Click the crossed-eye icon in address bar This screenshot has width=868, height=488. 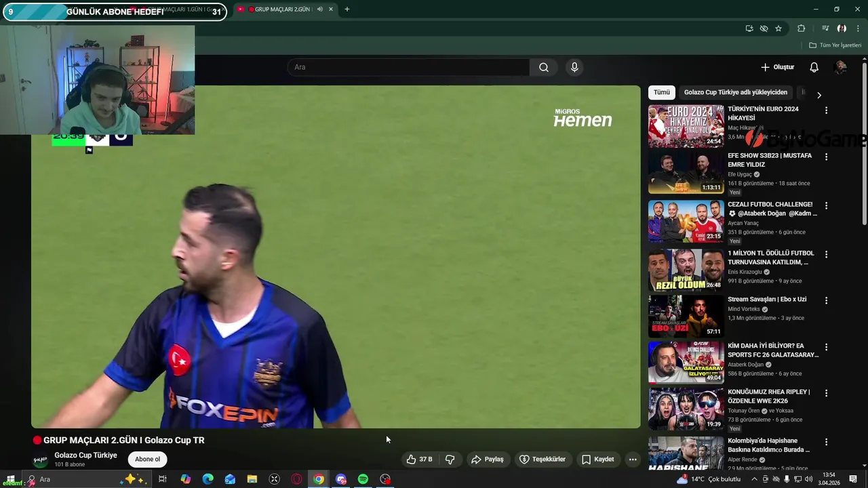point(764,28)
